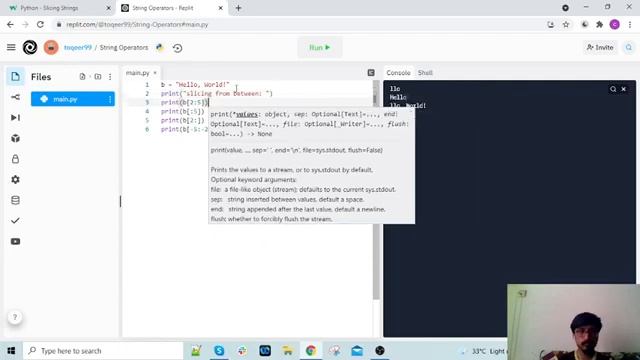Open the Debugger sidebar icon

point(16,118)
